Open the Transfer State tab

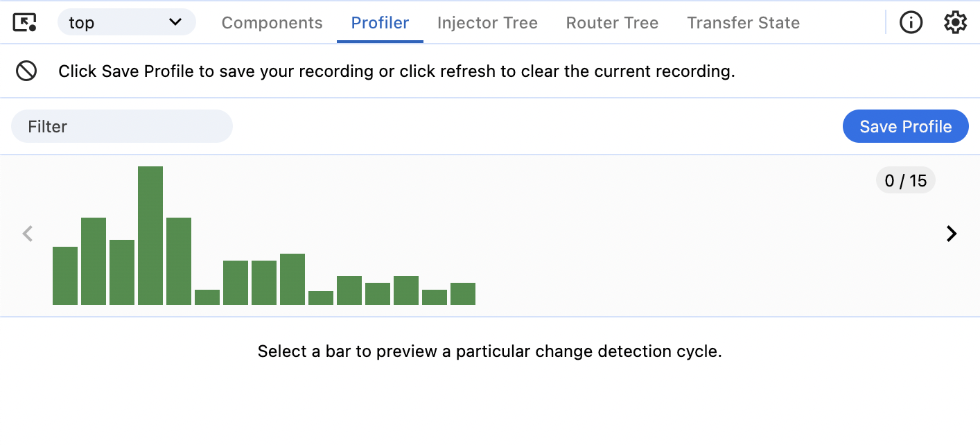[743, 22]
